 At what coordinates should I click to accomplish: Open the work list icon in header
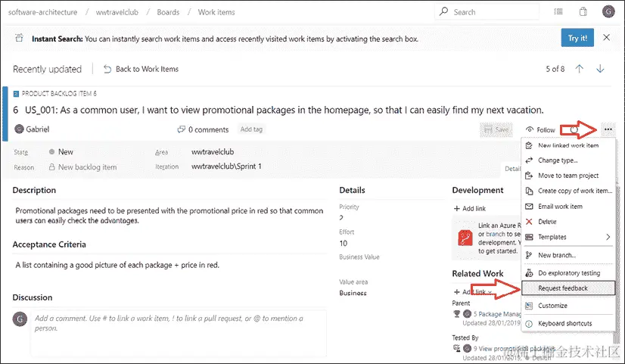pos(558,12)
